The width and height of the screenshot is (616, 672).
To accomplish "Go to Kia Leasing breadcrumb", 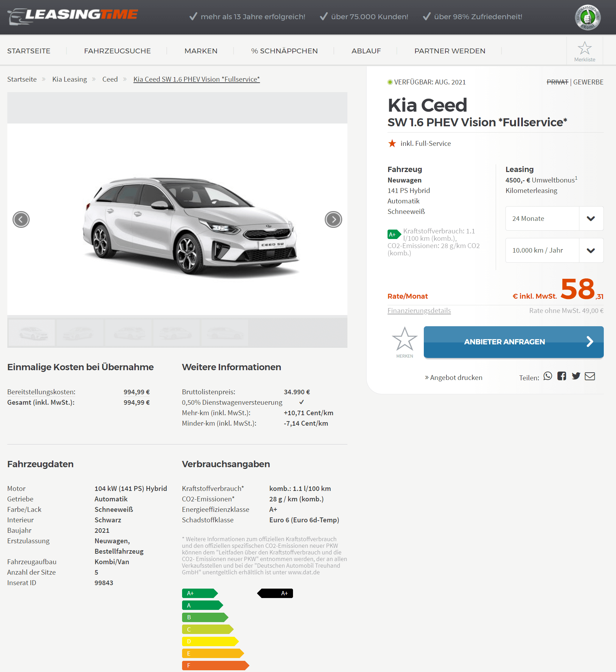I will tap(69, 79).
